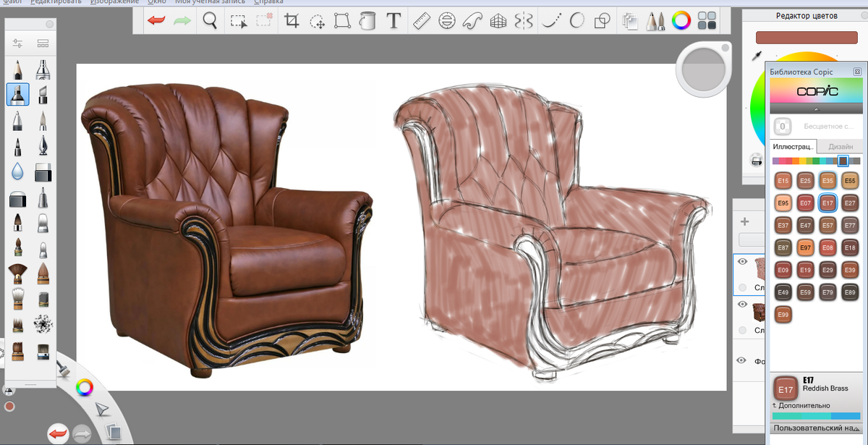This screenshot has width=868, height=445.
Task: Add a new layer with the plus icon
Action: pos(745,221)
